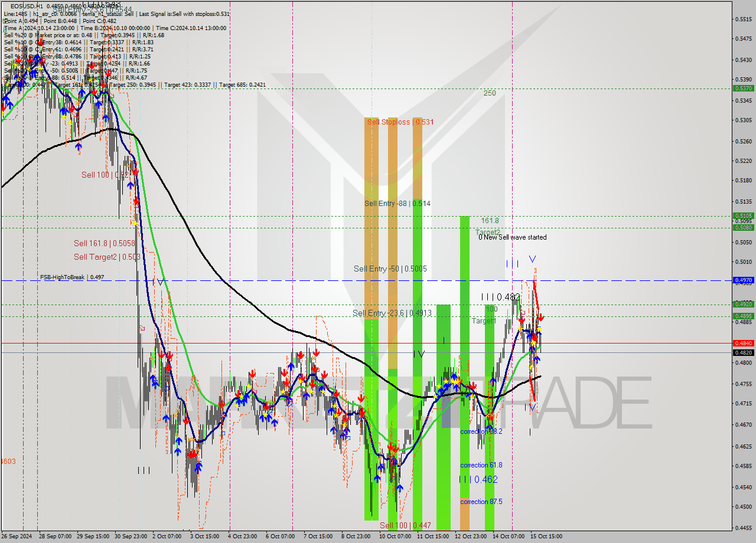
Task: Click 0.4755 on the price axis
Action: point(743,384)
